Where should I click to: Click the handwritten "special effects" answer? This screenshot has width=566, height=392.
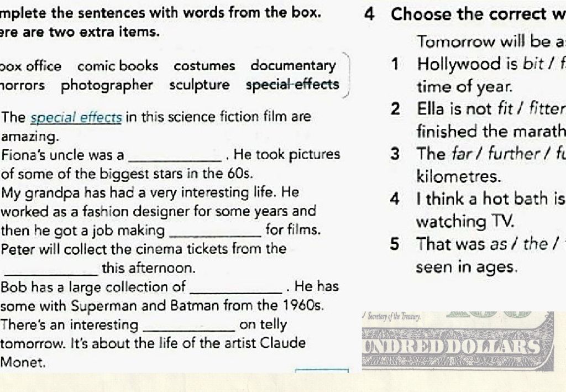[x=76, y=118]
